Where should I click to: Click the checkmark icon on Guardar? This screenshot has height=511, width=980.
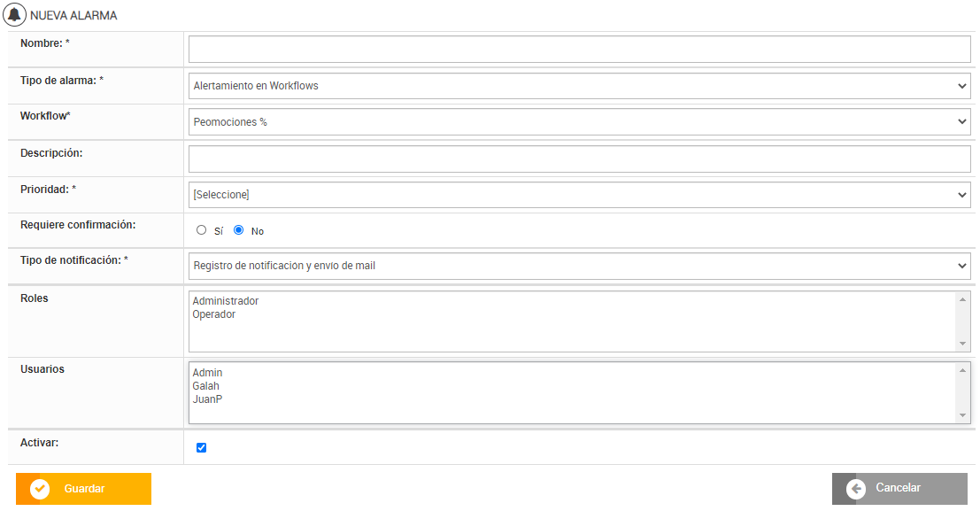click(40, 489)
